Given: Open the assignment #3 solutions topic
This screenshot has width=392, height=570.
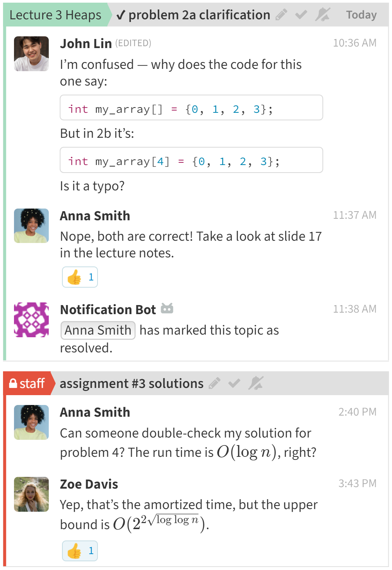Looking at the screenshot, I should [132, 383].
